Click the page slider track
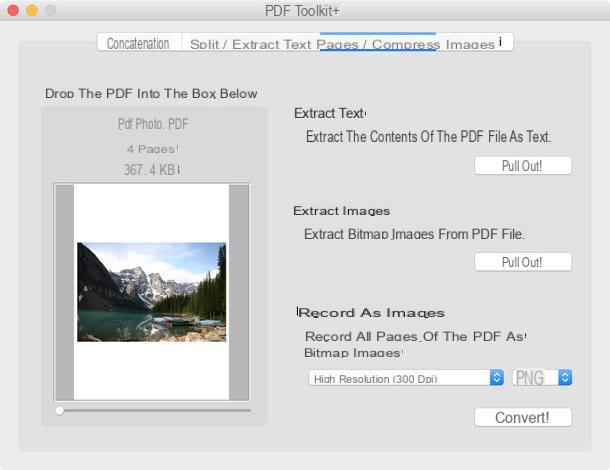610x470 pixels. pyautogui.click(x=154, y=411)
